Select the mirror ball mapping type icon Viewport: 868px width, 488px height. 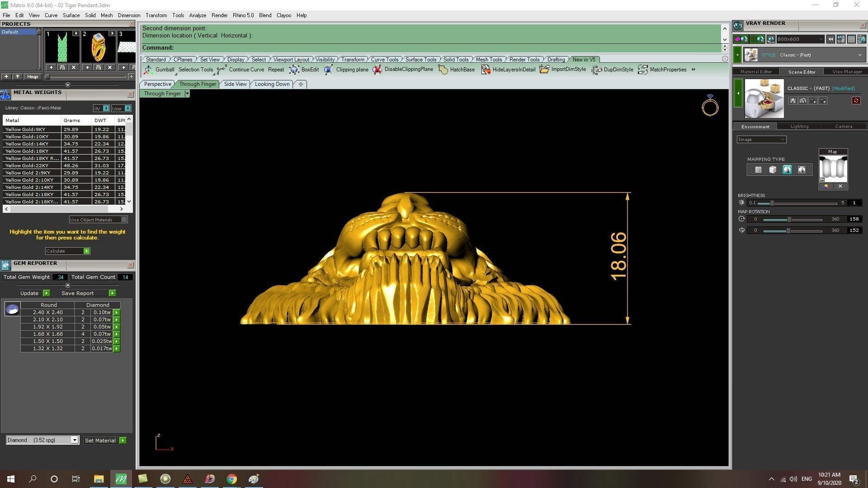pyautogui.click(x=802, y=170)
